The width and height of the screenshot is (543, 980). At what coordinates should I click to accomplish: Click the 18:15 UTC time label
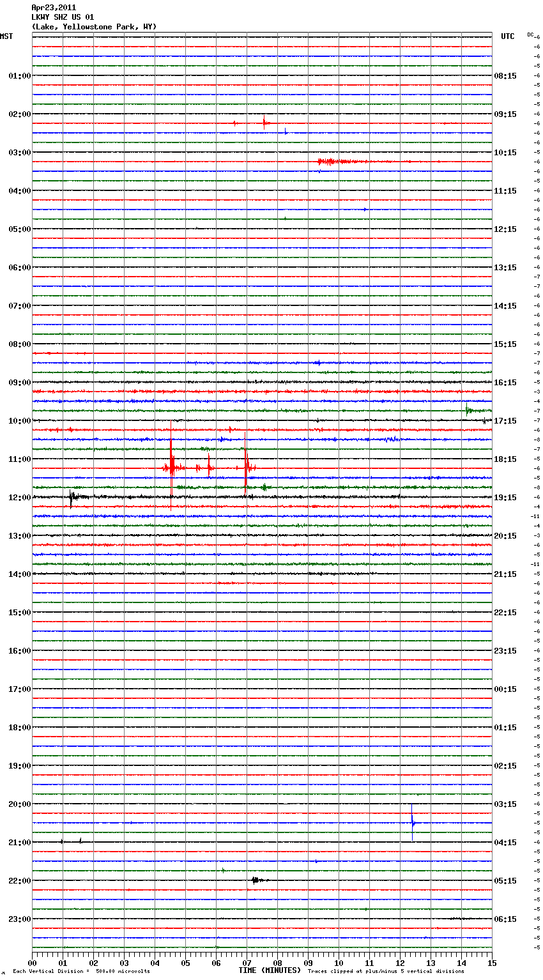tap(505, 459)
